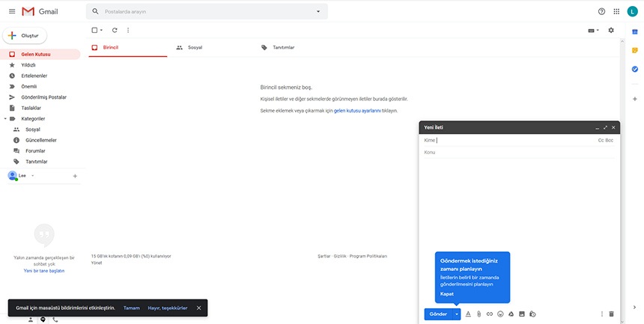
Task: Click the mail search box
Action: coord(207,11)
